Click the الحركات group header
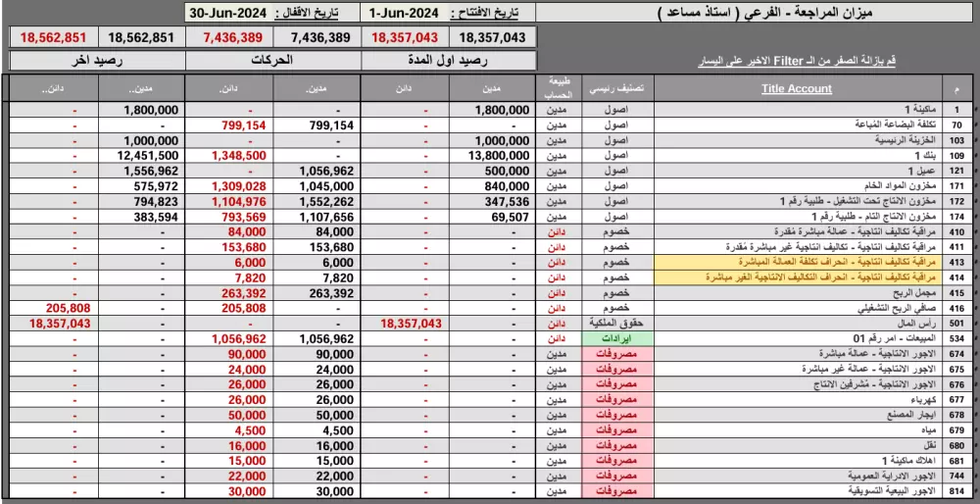Screen dimensions: 980x504 (272, 61)
